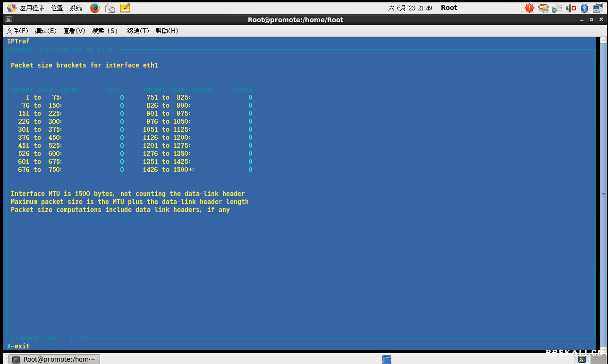Click the Bluetooth tray icon
608x364 pixels.
pyautogui.click(x=584, y=8)
